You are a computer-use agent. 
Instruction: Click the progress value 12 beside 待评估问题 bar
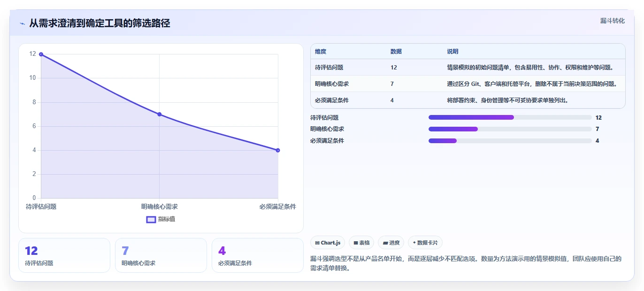(x=598, y=117)
